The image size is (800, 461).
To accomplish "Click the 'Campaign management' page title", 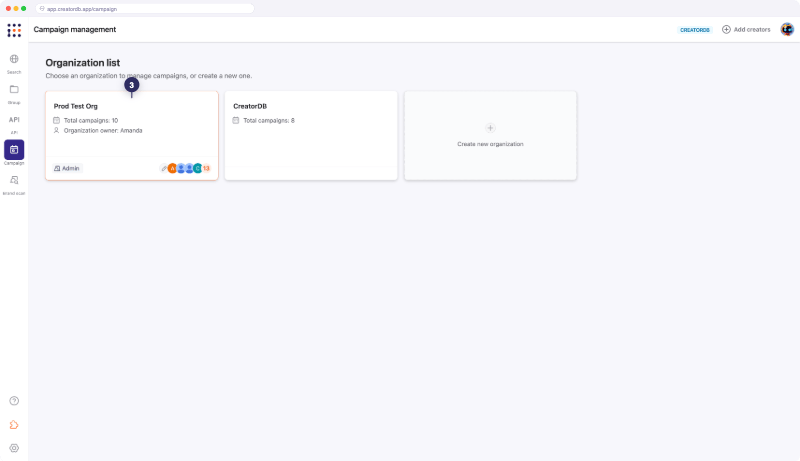I will (75, 30).
